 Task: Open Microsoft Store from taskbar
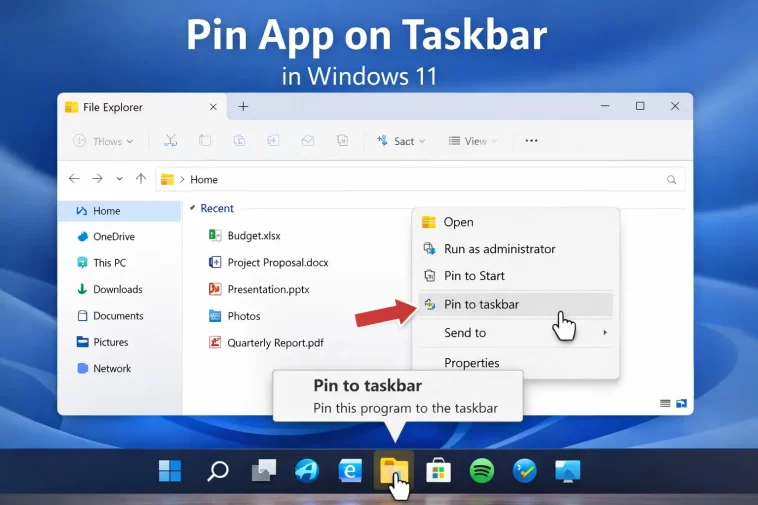(x=438, y=471)
